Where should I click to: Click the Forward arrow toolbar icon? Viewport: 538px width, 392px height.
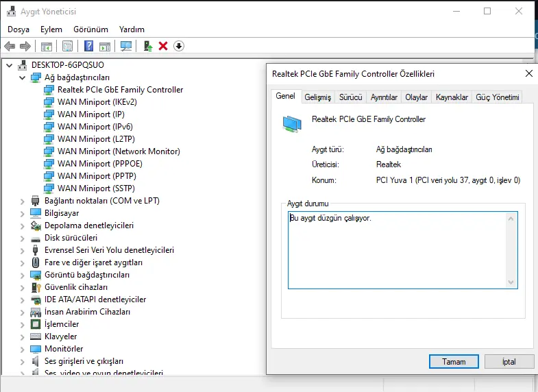click(25, 46)
